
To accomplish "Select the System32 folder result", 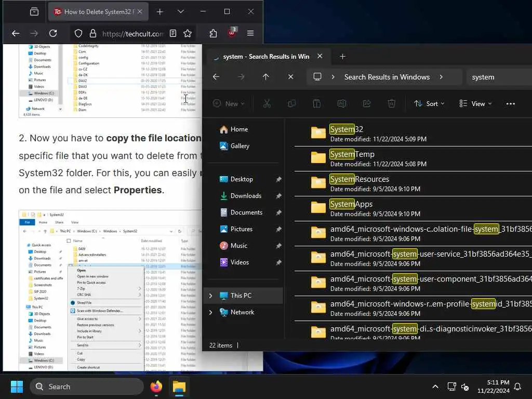I will tap(412, 134).
